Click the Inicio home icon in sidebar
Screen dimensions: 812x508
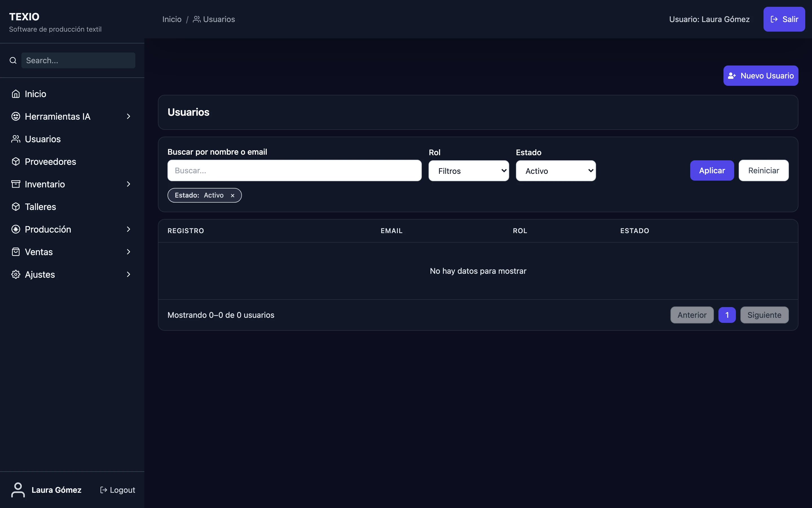point(16,94)
